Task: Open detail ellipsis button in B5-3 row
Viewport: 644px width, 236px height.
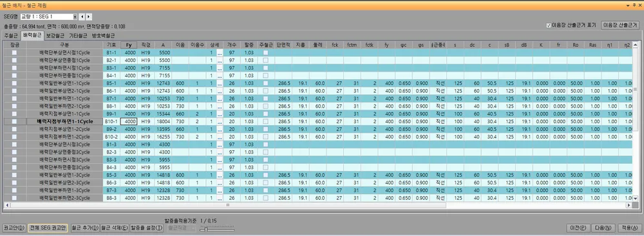Action: pos(220,175)
